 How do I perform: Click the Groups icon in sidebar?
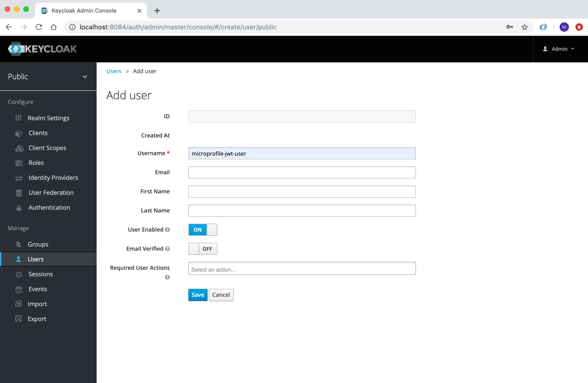click(18, 244)
